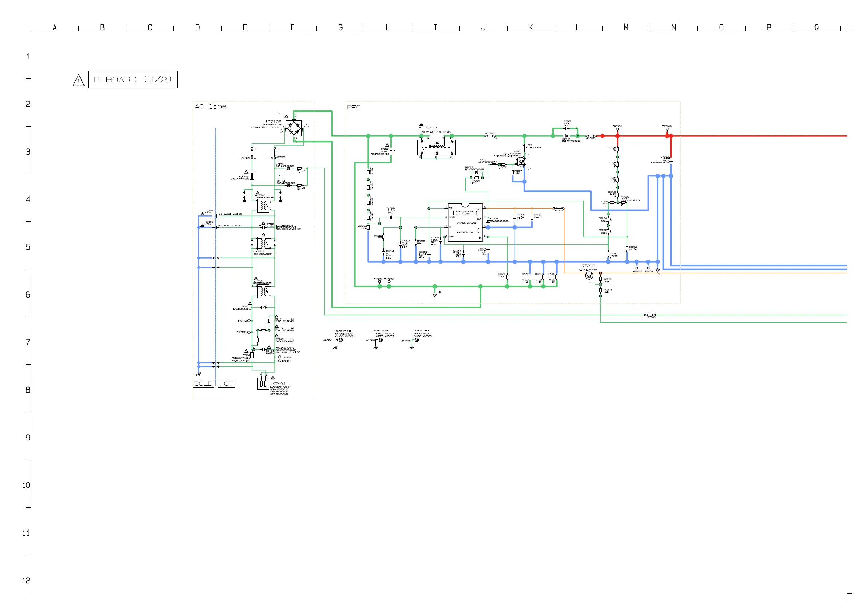Screen dimensions: 868x614
Task: Click the AC line section label
Action: [211, 107]
